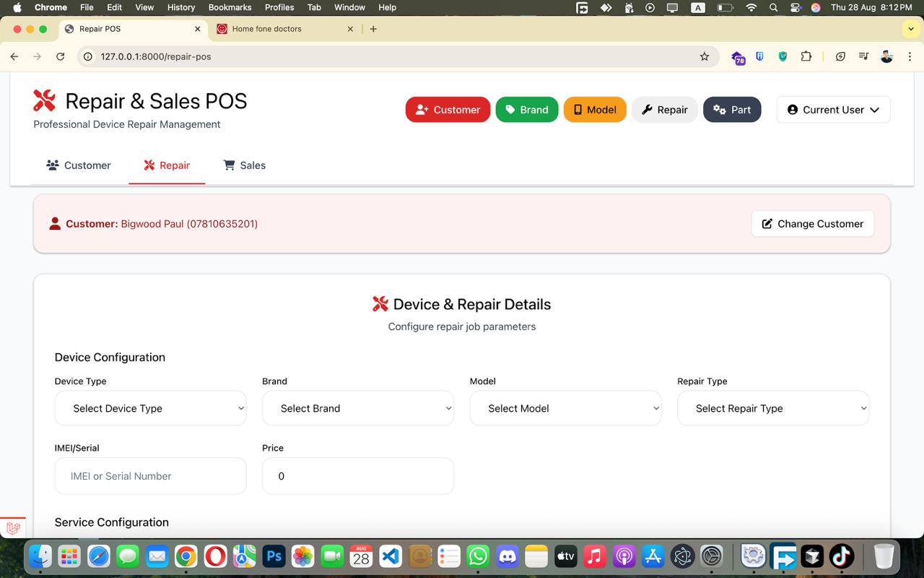Screen dimensions: 924x578
Task: Open Finder from the dock
Action: 40,556
